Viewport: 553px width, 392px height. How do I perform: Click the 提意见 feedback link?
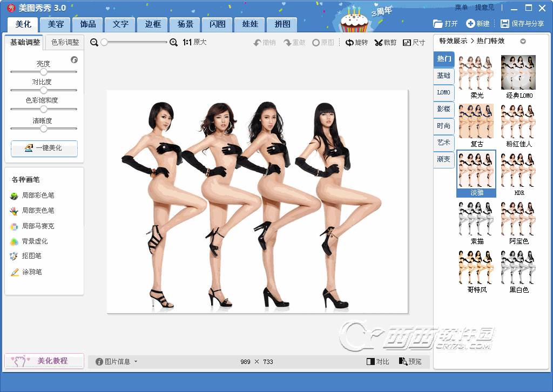coord(484,8)
